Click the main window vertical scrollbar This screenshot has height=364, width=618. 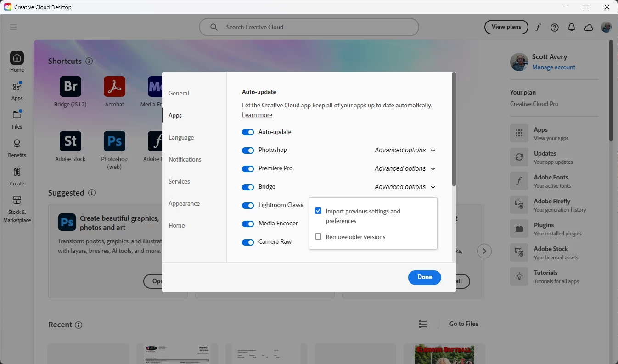611,91
